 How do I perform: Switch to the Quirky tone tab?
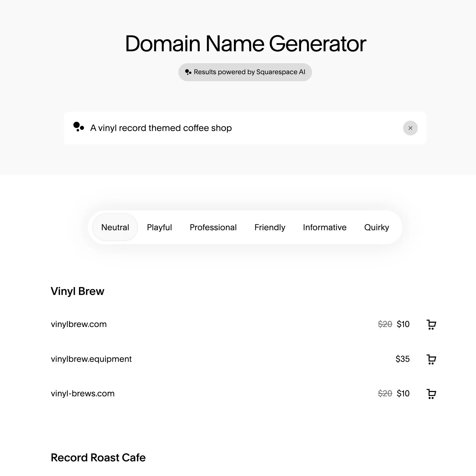pos(376,227)
